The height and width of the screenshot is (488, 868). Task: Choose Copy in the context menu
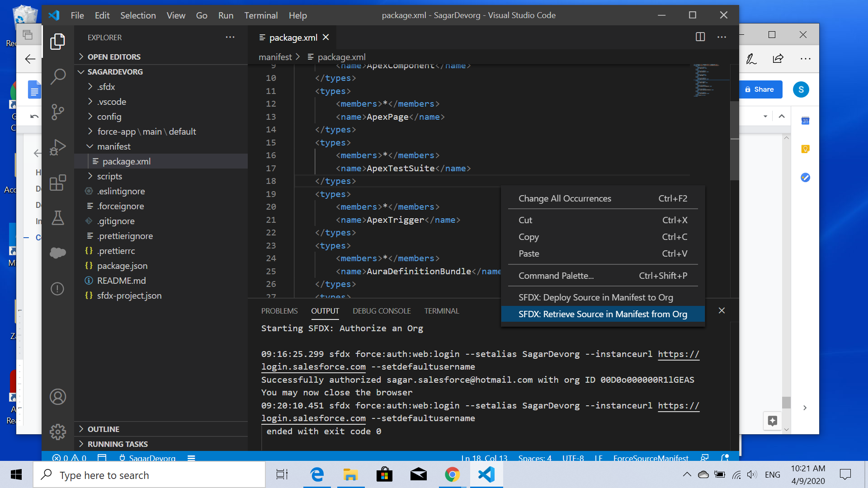pos(603,237)
